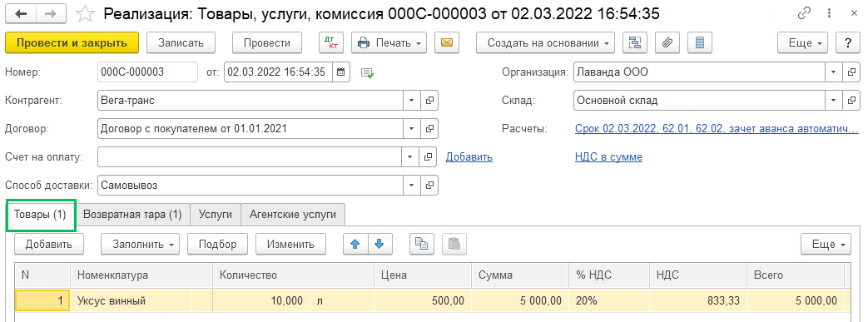Screen dimensions: 868x322
Task: Select НДС rate cell 20%
Action: pos(609,301)
